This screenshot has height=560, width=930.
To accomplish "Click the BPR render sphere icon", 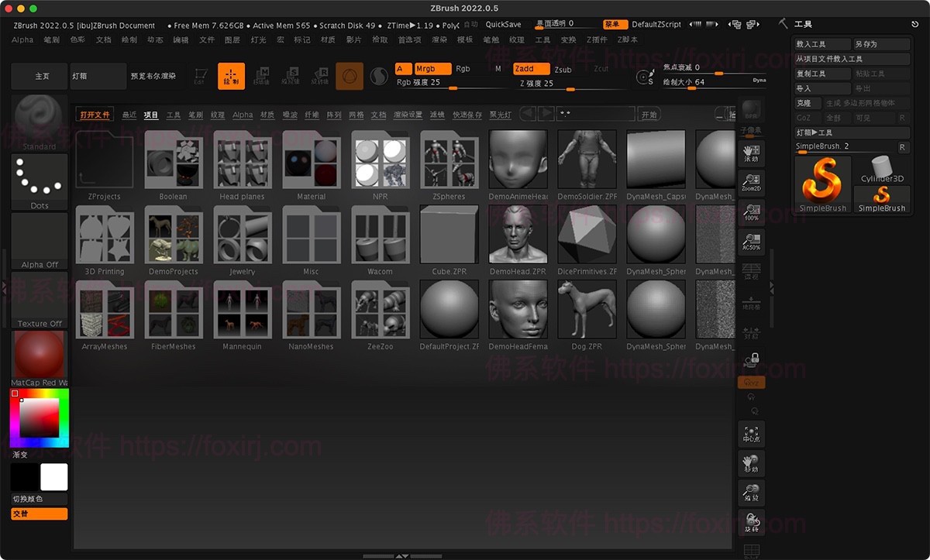I will (751, 109).
